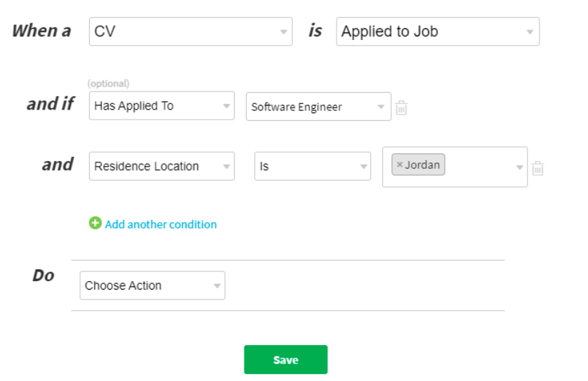The image size is (588, 381).
Task: Open the Has Applied To dropdown
Action: point(162,106)
